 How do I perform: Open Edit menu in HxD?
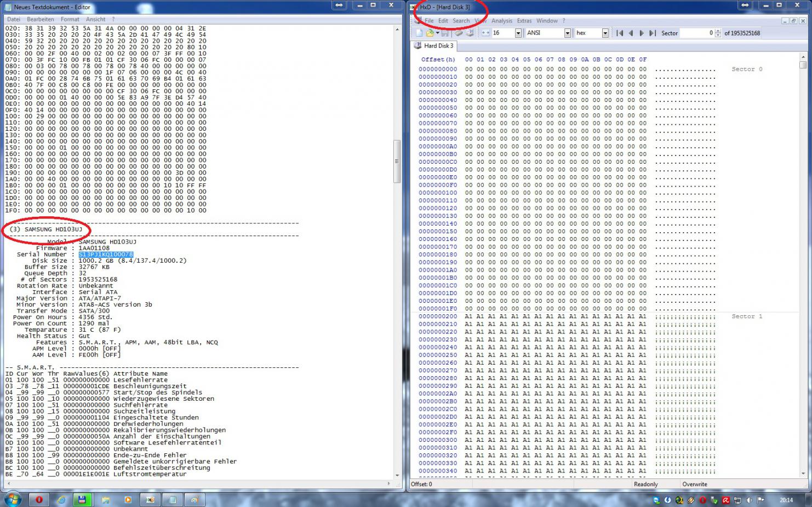(443, 21)
